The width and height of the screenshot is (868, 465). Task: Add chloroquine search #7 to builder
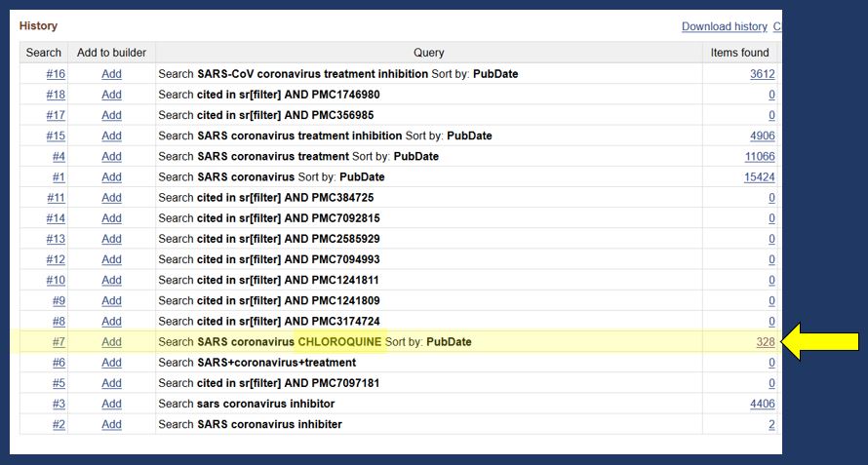111,342
